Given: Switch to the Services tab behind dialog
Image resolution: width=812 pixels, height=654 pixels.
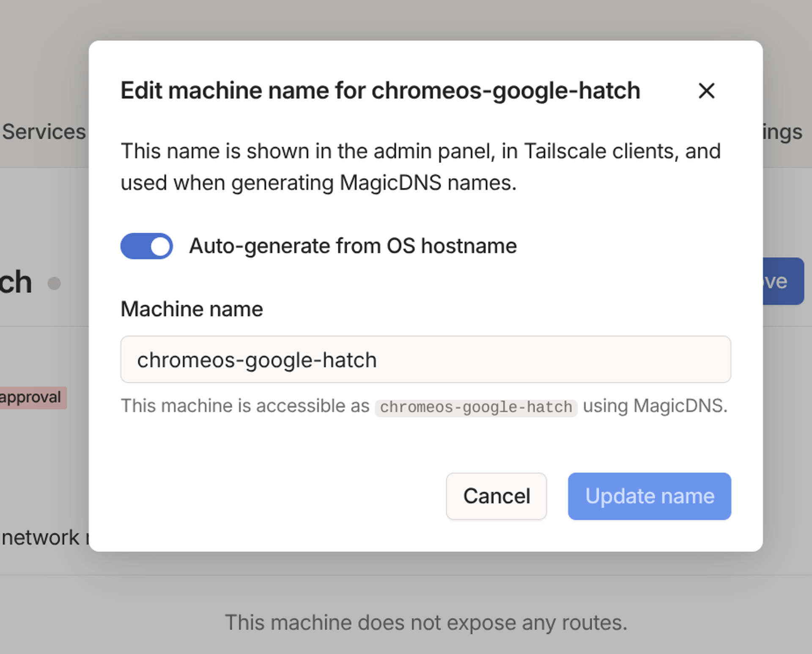Looking at the screenshot, I should (x=44, y=132).
